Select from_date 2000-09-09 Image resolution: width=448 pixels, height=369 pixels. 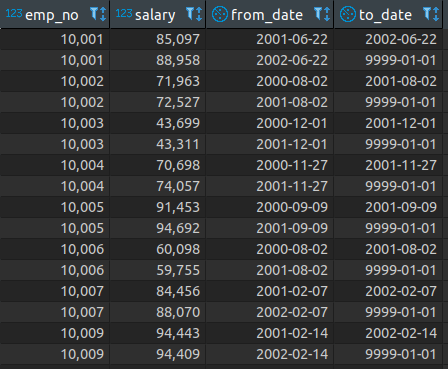270,207
